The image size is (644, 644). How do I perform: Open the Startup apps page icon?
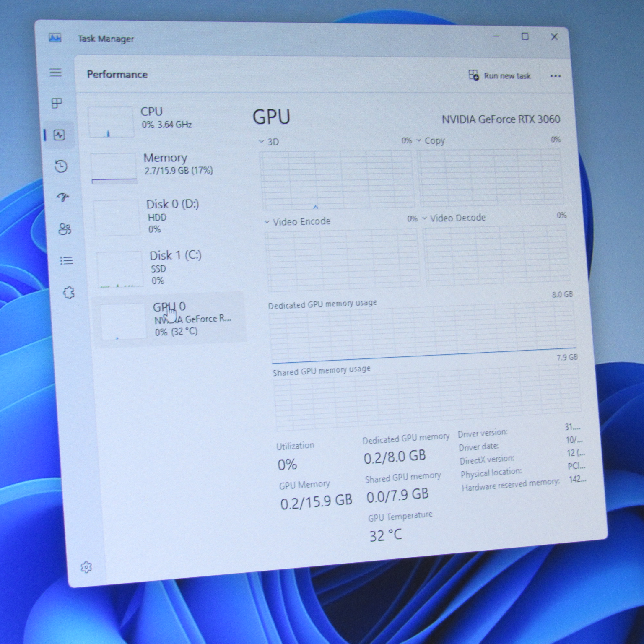click(x=63, y=197)
